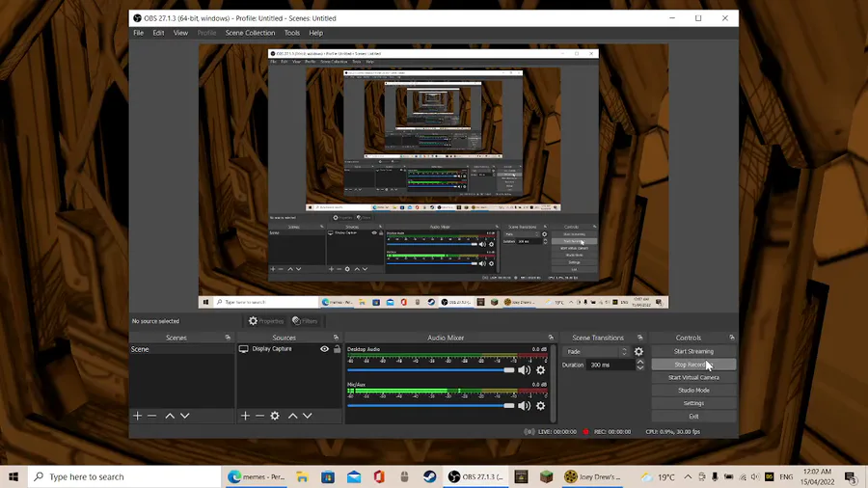The image size is (868, 488).
Task: Open Minecraft grass block taskbar icon
Action: 547,476
